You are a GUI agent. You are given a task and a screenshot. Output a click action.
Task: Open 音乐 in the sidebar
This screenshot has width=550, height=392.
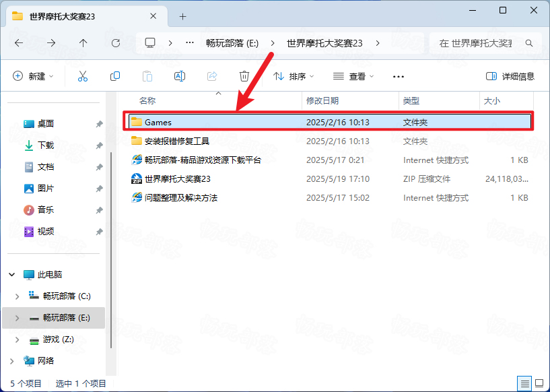point(46,210)
